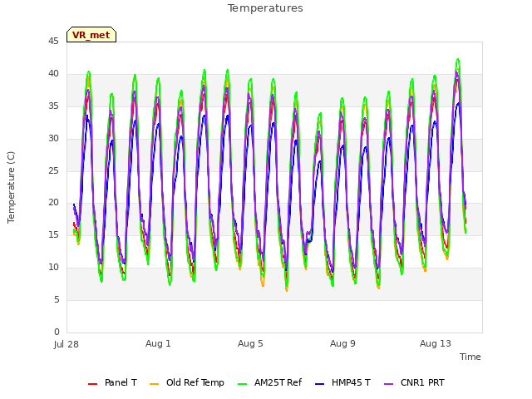Click the Aug 5 x-axis label

point(250,343)
